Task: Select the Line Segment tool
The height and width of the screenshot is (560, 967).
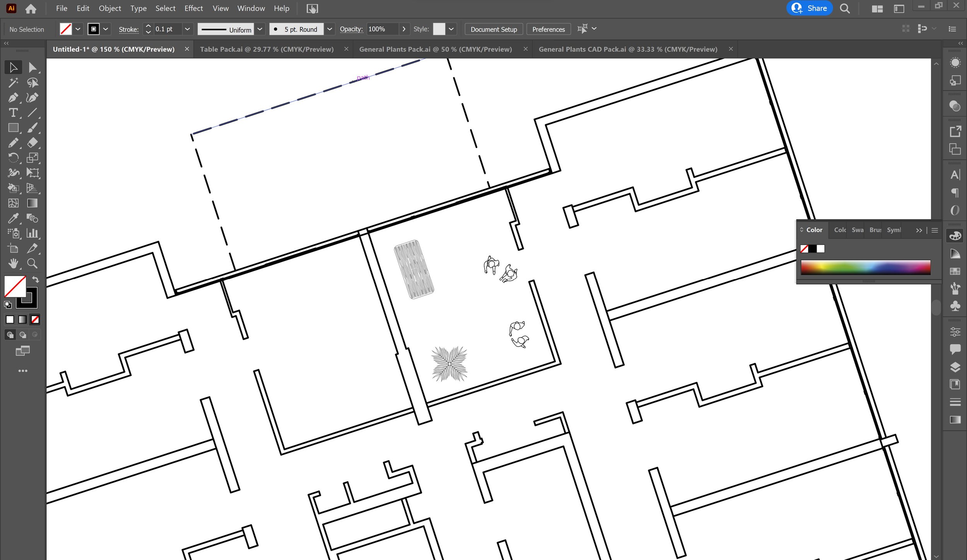Action: (32, 112)
